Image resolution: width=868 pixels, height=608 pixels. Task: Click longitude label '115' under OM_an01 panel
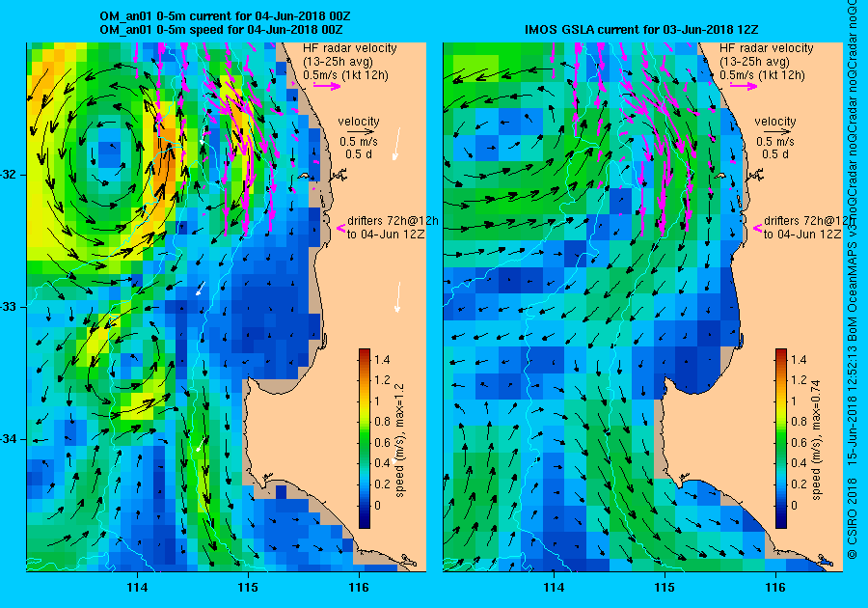pyautogui.click(x=248, y=588)
